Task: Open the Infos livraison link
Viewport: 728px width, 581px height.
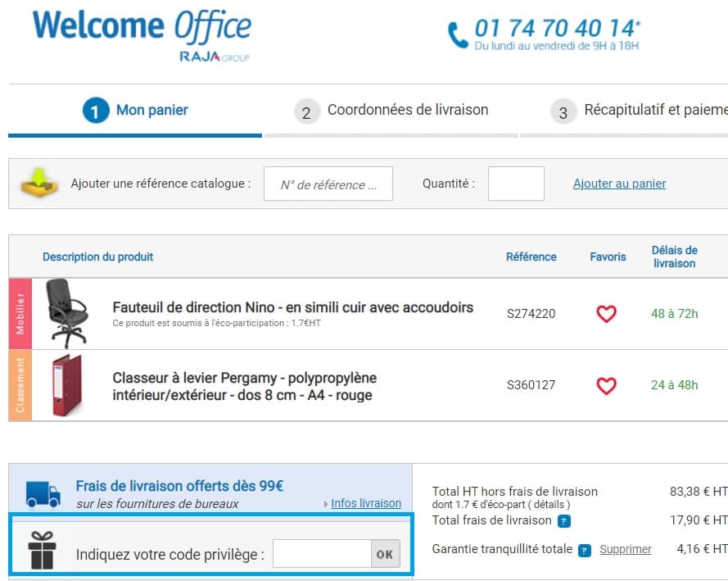Action: tap(366, 503)
